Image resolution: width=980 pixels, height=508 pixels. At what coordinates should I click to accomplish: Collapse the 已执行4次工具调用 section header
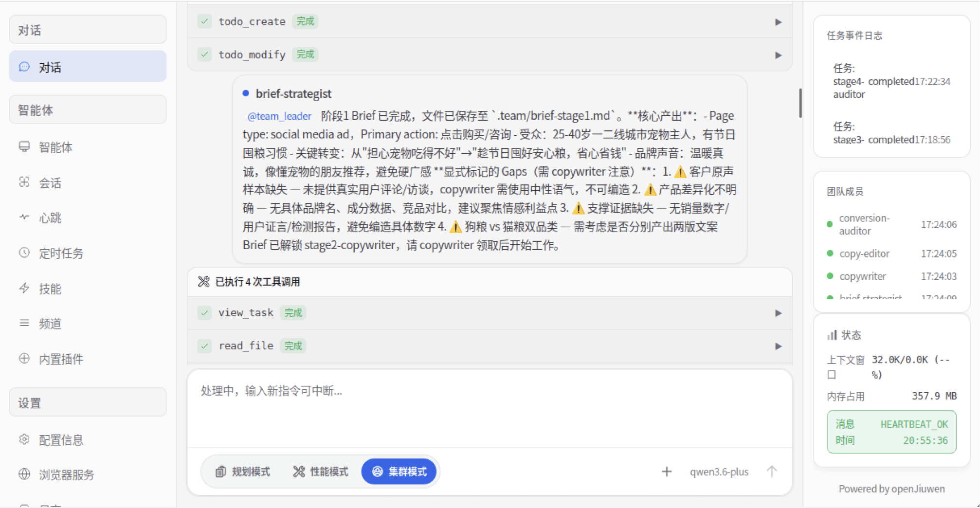click(x=490, y=282)
